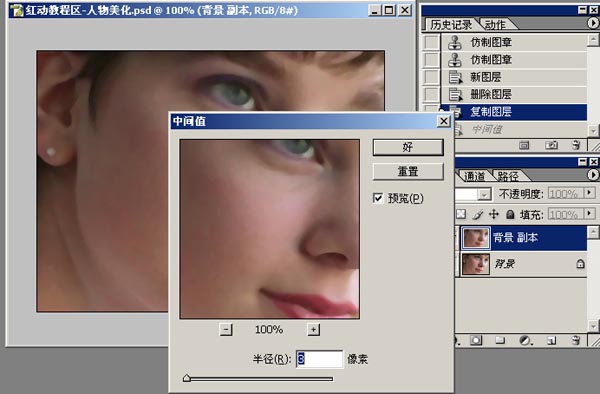Open the Layers panel flyout menu arrow
Screen dimensions: 600x394
click(593, 175)
